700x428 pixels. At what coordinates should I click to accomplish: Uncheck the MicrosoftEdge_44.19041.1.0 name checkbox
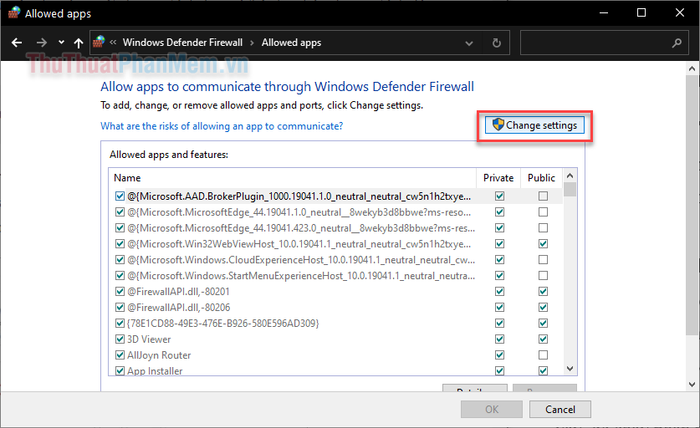coord(120,212)
